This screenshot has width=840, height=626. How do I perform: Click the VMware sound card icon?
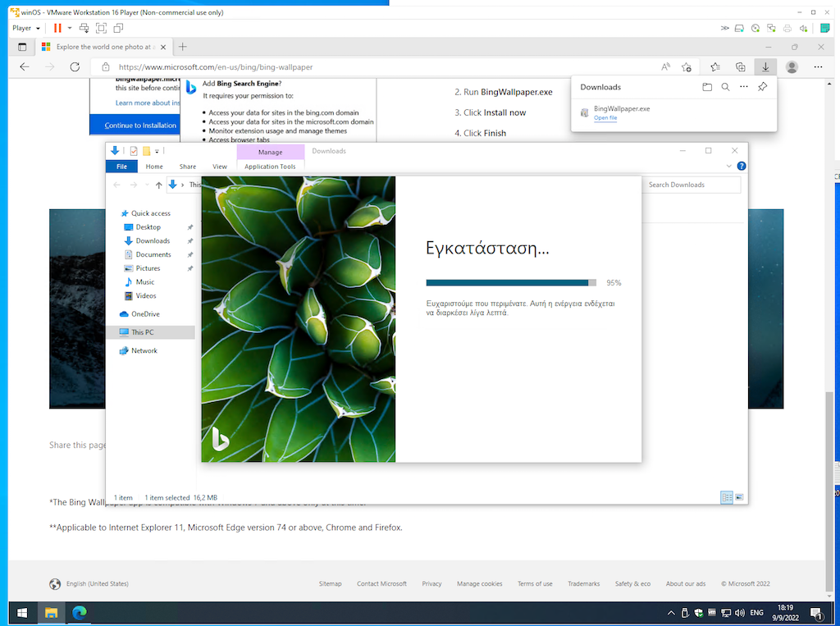(804, 28)
